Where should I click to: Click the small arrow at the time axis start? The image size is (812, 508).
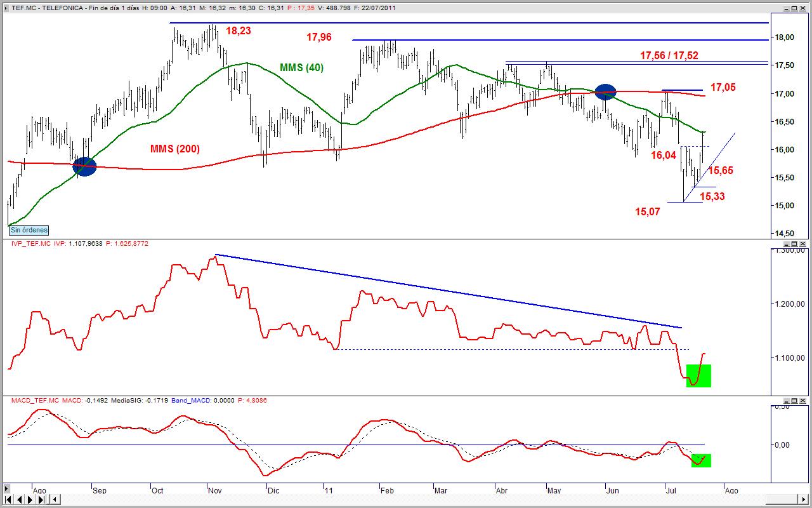[6, 490]
